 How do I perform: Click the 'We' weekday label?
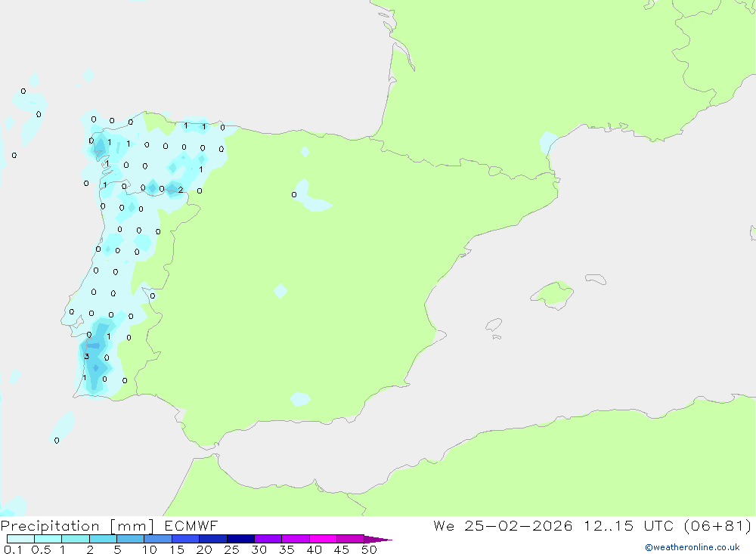444,525
